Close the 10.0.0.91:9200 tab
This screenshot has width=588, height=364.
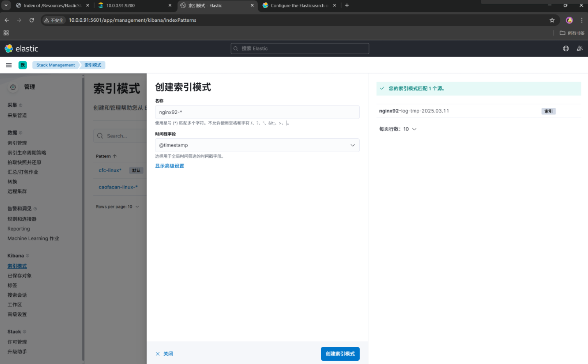[170, 5]
